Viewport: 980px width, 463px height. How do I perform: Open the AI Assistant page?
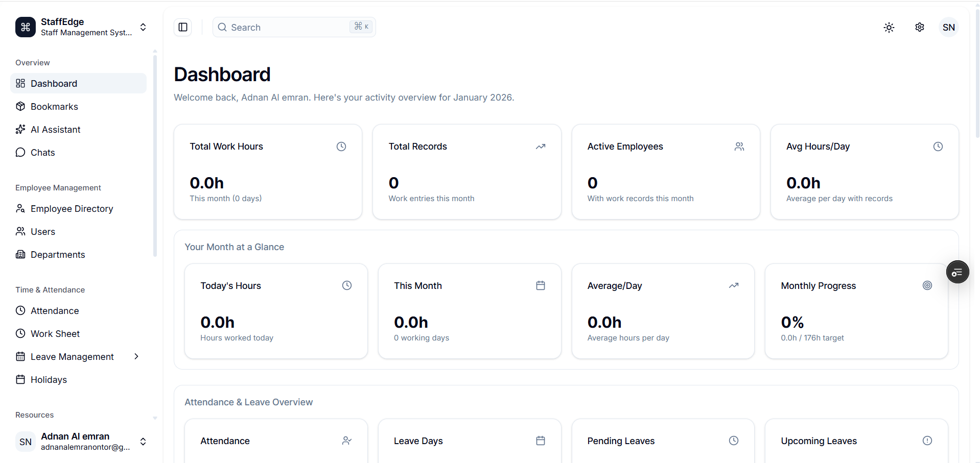78,129
